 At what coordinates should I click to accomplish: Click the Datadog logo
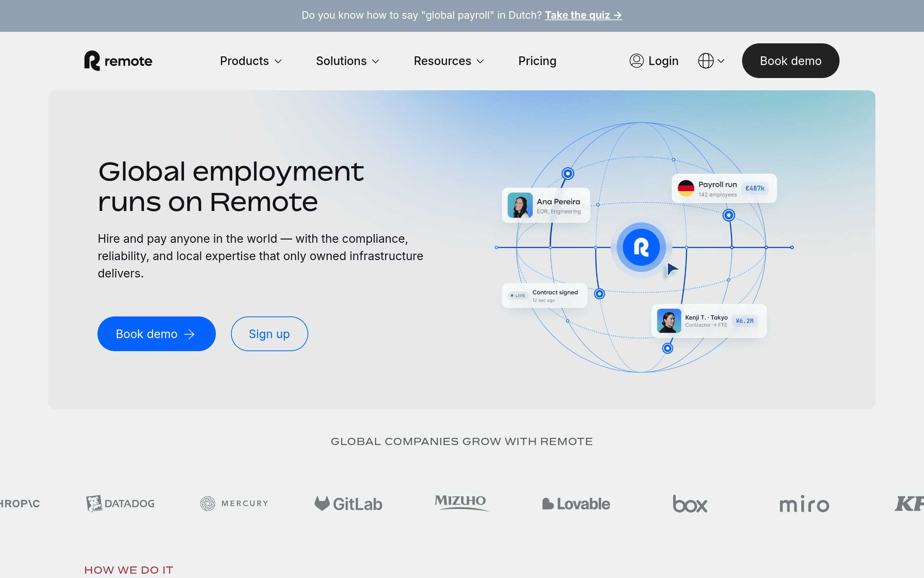(x=120, y=504)
